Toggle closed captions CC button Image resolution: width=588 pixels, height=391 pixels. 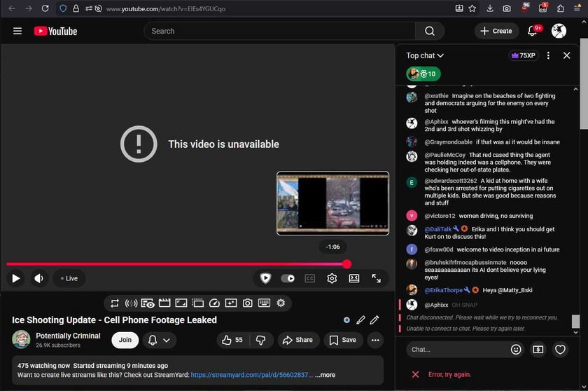click(309, 278)
